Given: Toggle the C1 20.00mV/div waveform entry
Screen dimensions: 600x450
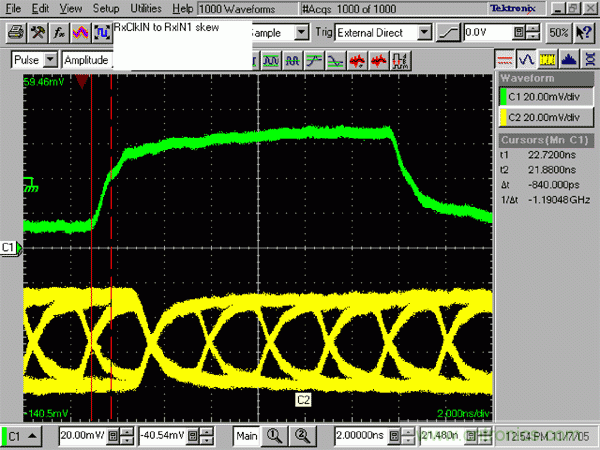Looking at the screenshot, I should tap(546, 96).
